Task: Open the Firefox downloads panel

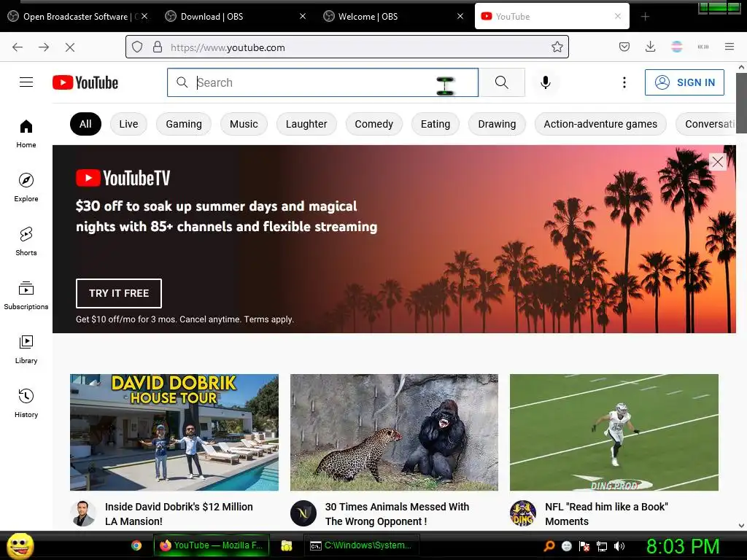Action: click(x=650, y=47)
